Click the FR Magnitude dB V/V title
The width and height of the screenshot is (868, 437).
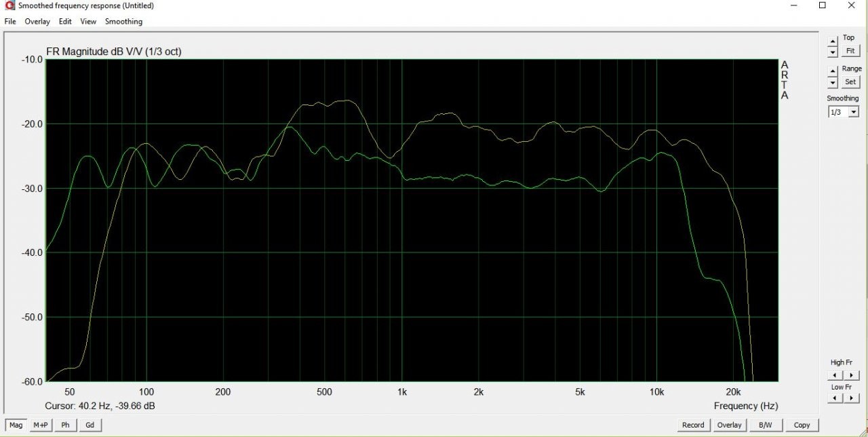click(x=114, y=52)
